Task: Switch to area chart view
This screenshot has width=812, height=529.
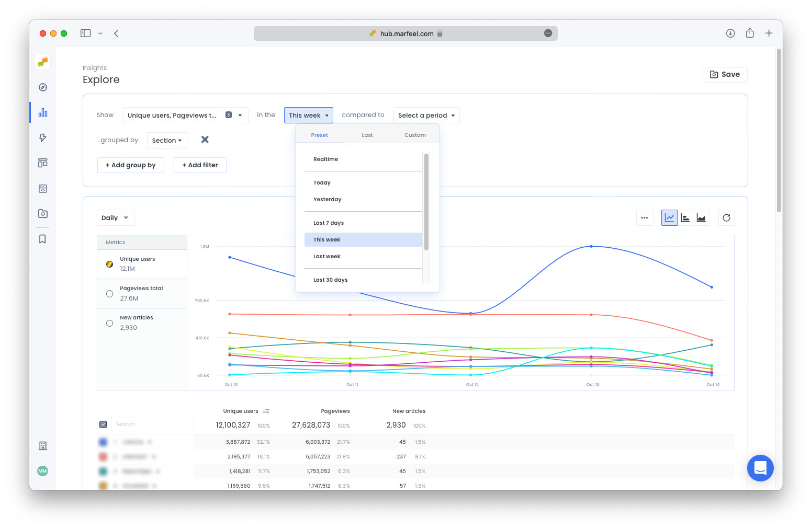Action: tap(701, 218)
